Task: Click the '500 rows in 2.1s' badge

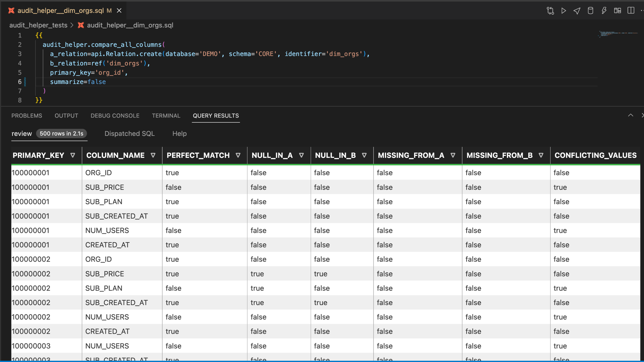Action: coord(62,134)
